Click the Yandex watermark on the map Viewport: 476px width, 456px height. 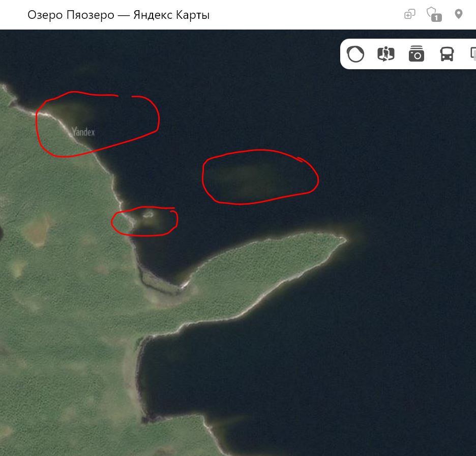pyautogui.click(x=83, y=132)
